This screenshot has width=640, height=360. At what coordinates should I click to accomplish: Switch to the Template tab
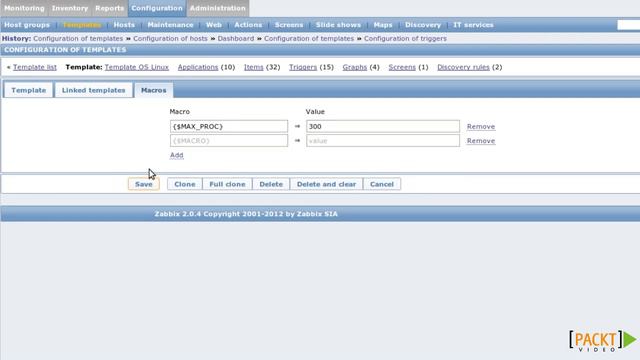tap(29, 90)
